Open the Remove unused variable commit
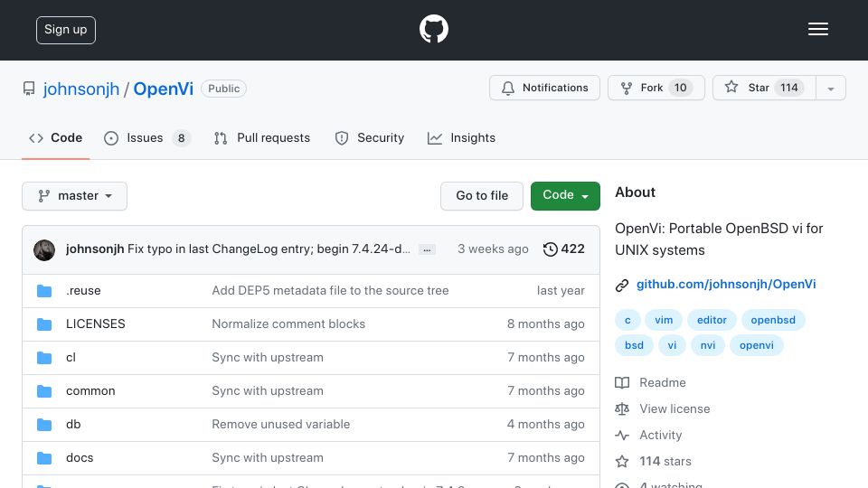This screenshot has height=488, width=868. pyautogui.click(x=281, y=425)
